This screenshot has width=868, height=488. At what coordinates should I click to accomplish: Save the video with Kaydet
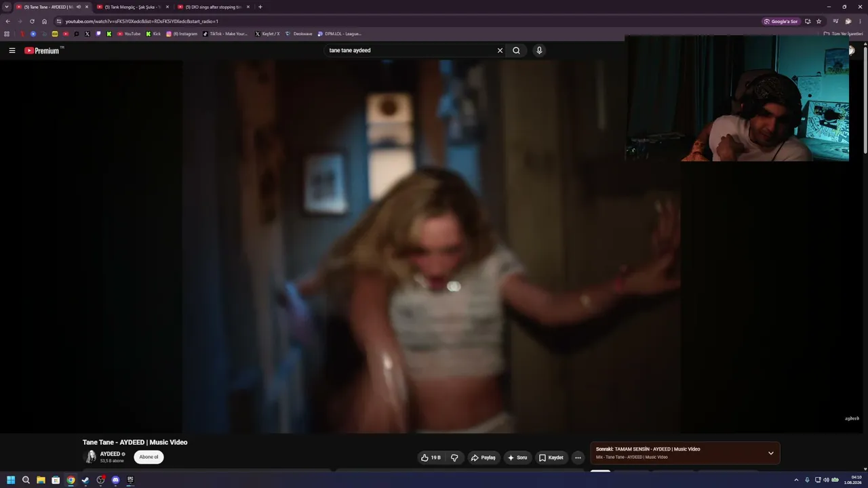click(551, 457)
